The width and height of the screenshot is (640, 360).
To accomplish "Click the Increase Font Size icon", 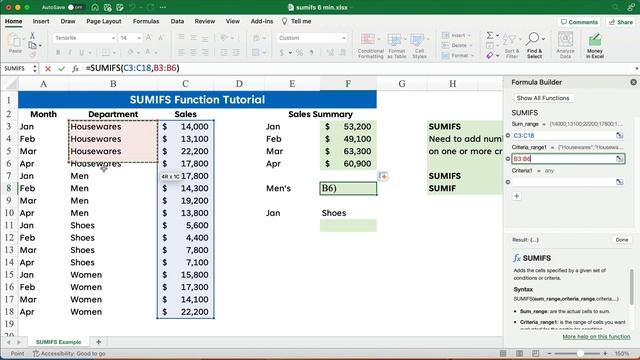I will pos(149,38).
